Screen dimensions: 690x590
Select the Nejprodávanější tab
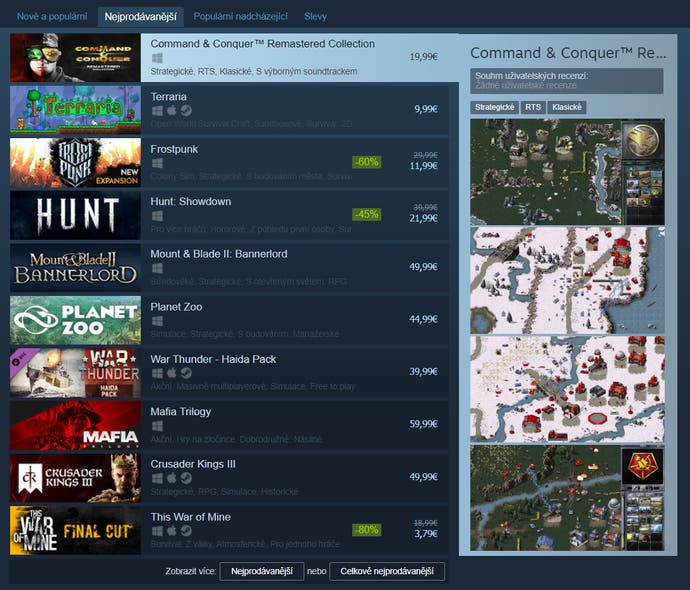pyautogui.click(x=140, y=17)
